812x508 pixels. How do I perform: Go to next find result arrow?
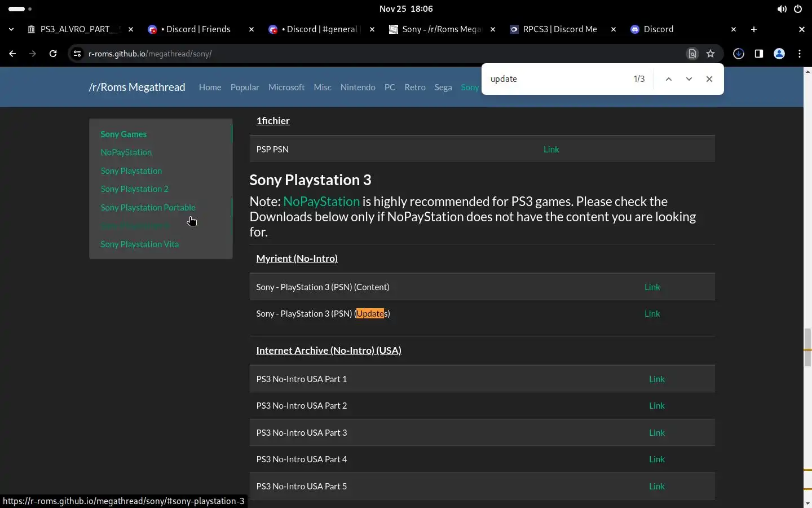click(689, 79)
